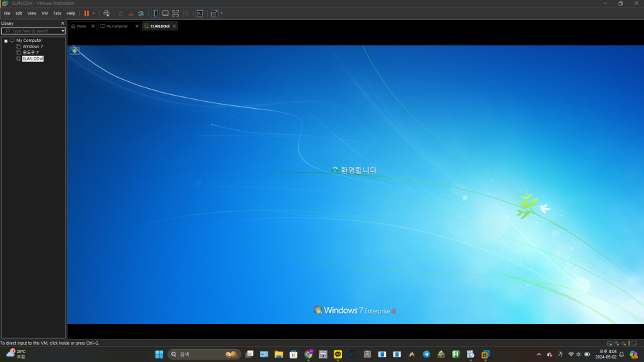
Task: Select the ELAN.DDol VM in library
Action: [x=32, y=58]
